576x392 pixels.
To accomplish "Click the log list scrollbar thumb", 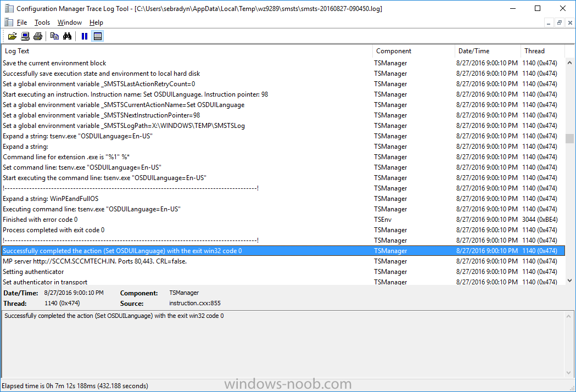I will [x=569, y=138].
